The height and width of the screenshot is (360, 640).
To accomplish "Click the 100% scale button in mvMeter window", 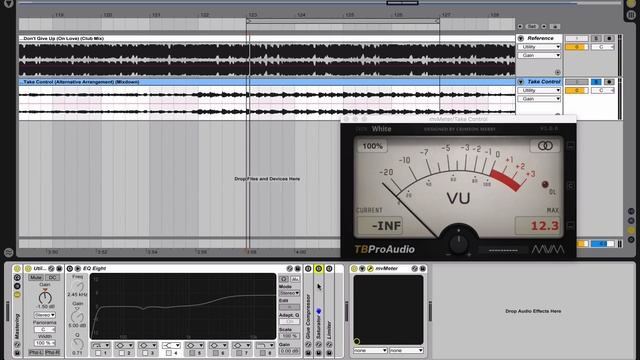I will coord(373,146).
